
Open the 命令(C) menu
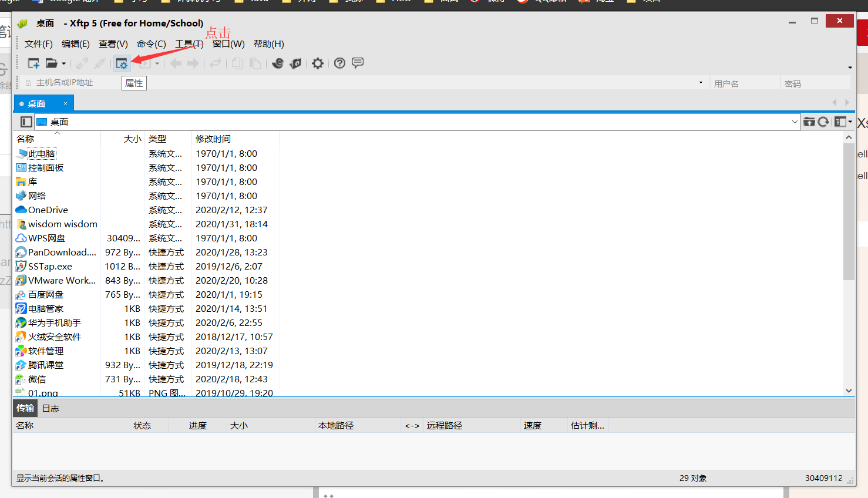tap(152, 44)
